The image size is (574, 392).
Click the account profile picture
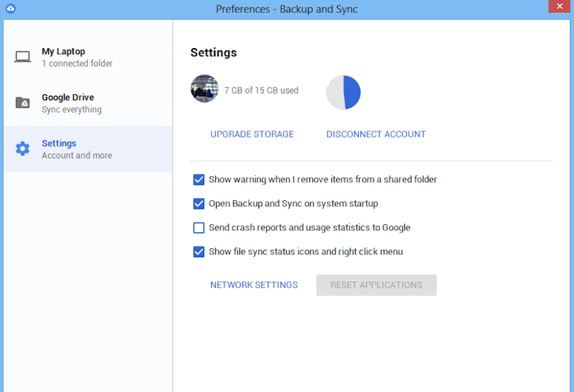pyautogui.click(x=205, y=89)
